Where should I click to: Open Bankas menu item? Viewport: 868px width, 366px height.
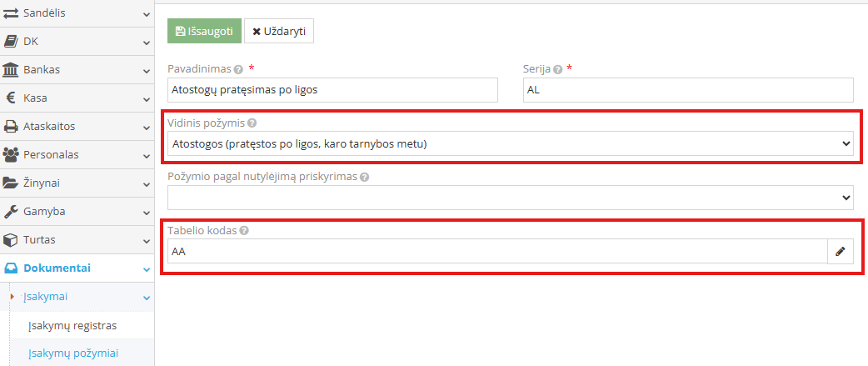tap(77, 70)
